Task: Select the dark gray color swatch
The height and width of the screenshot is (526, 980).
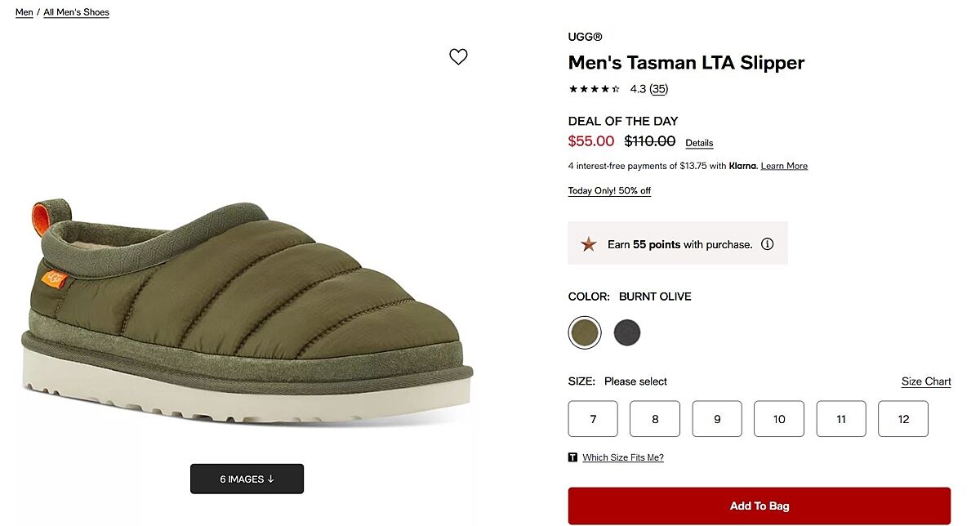Action: pos(627,332)
